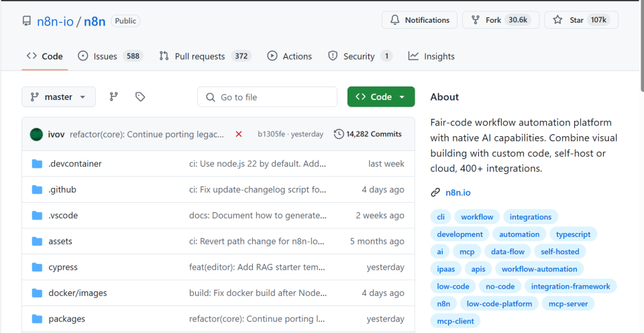Click the docker/images folder icon

[x=37, y=293]
